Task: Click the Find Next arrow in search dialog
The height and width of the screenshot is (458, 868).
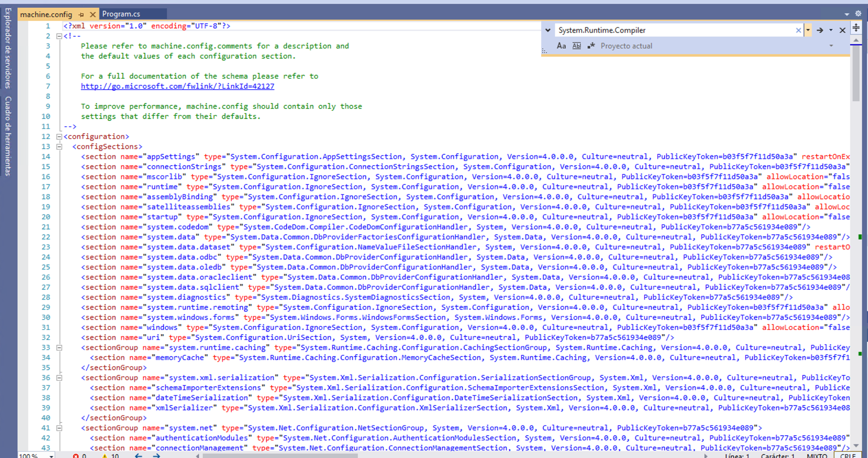Action: (820, 30)
